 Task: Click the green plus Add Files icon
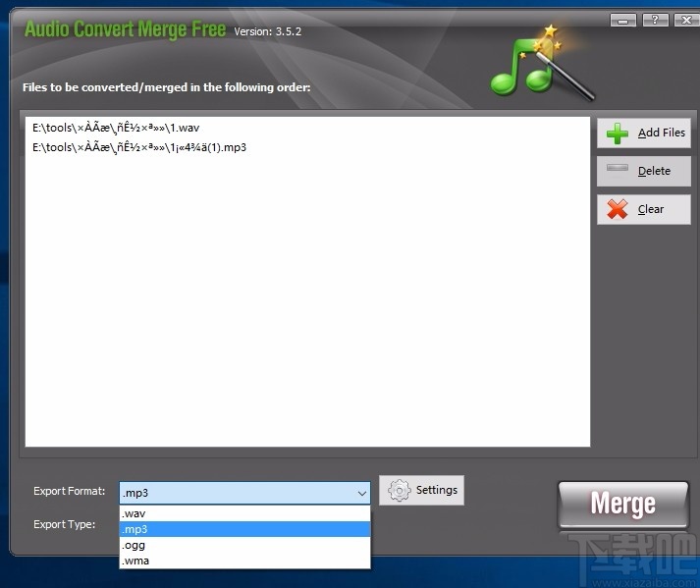click(x=618, y=134)
